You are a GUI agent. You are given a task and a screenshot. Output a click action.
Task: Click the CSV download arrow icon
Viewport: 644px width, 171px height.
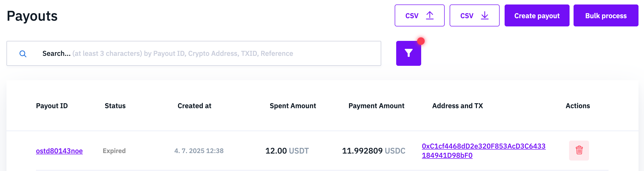point(485,15)
